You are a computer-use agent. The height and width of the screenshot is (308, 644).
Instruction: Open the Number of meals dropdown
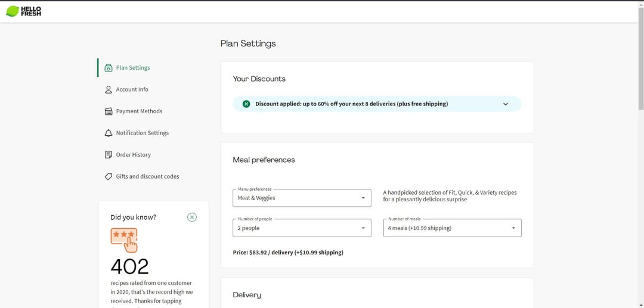pos(452,228)
